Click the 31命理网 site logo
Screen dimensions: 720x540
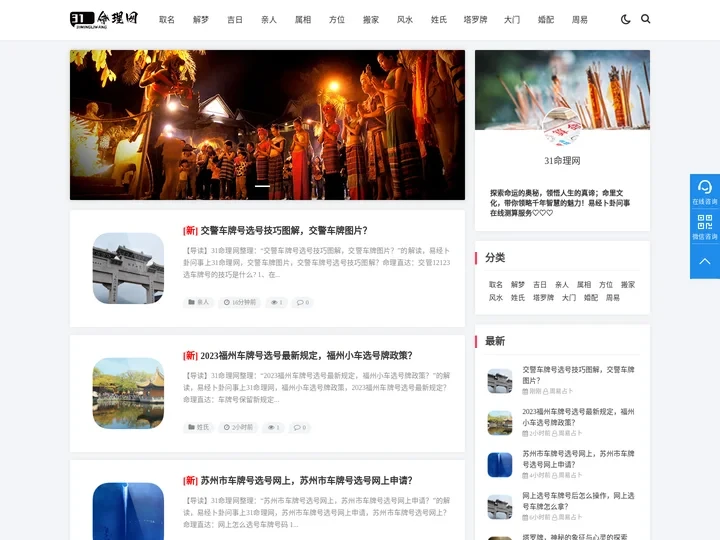coord(104,19)
